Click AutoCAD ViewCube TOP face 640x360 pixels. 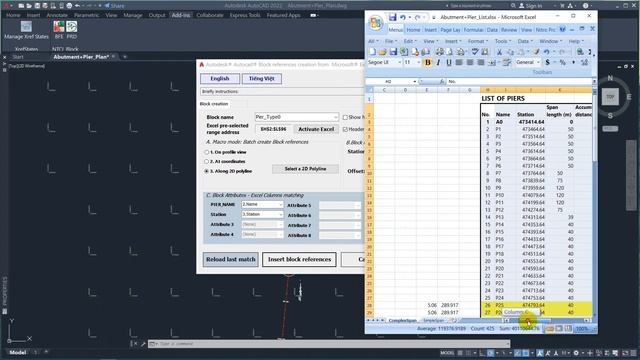point(610,97)
